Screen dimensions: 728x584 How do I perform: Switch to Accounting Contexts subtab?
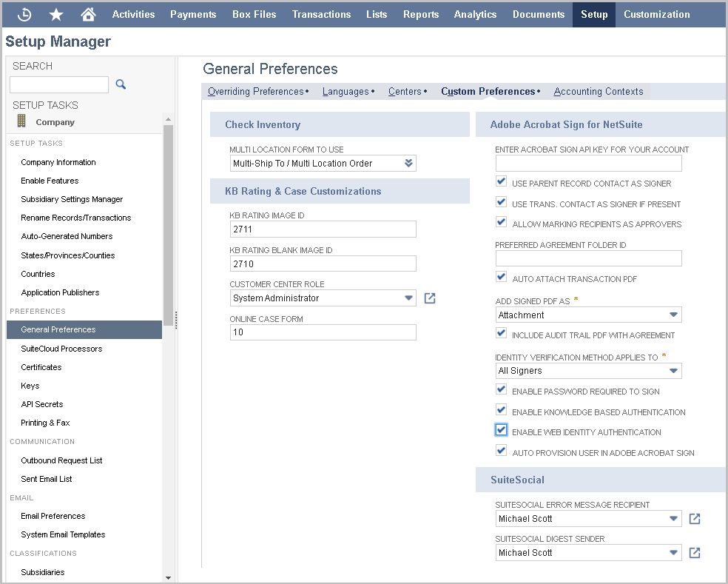598,92
